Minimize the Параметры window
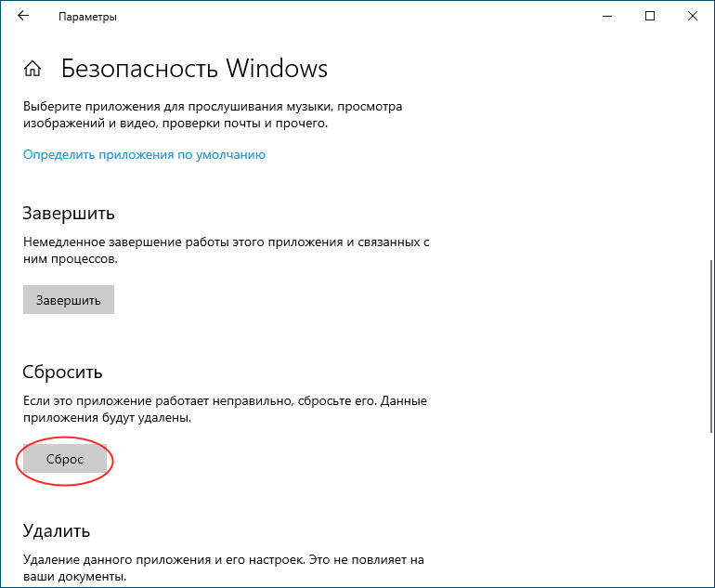The image size is (715, 588). tap(607, 17)
